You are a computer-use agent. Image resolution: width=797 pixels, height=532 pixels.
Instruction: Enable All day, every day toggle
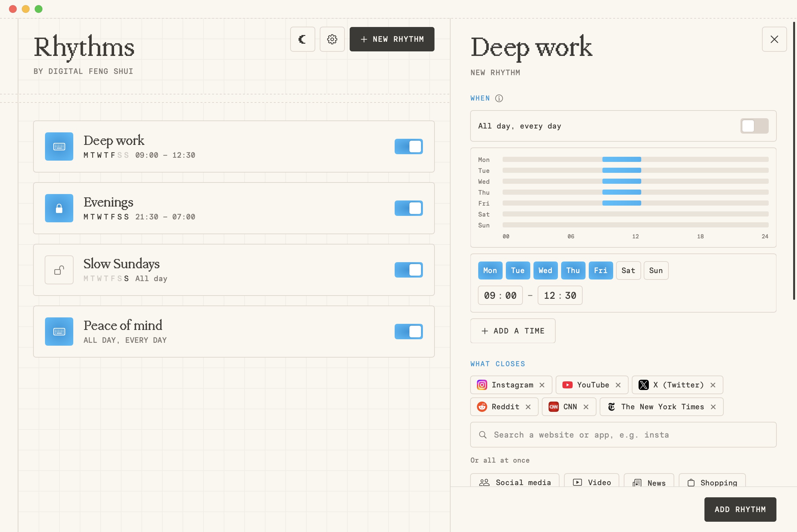[754, 126]
